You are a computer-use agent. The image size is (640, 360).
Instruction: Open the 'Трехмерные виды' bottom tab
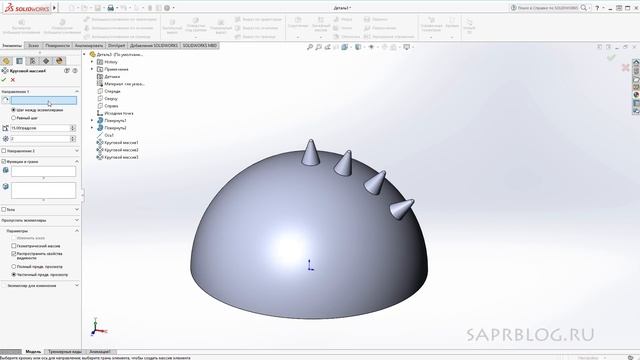point(65,351)
